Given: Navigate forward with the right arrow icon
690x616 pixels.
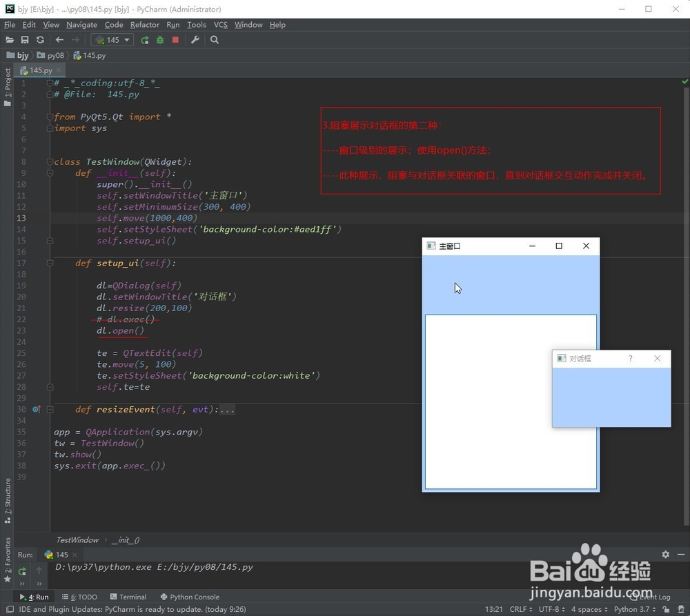Looking at the screenshot, I should [x=75, y=40].
